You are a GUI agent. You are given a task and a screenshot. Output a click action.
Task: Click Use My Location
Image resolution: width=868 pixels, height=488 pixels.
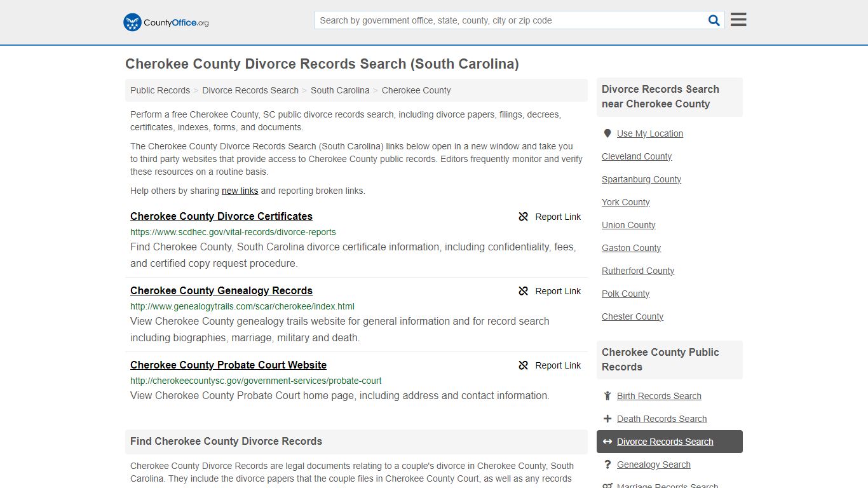(650, 133)
